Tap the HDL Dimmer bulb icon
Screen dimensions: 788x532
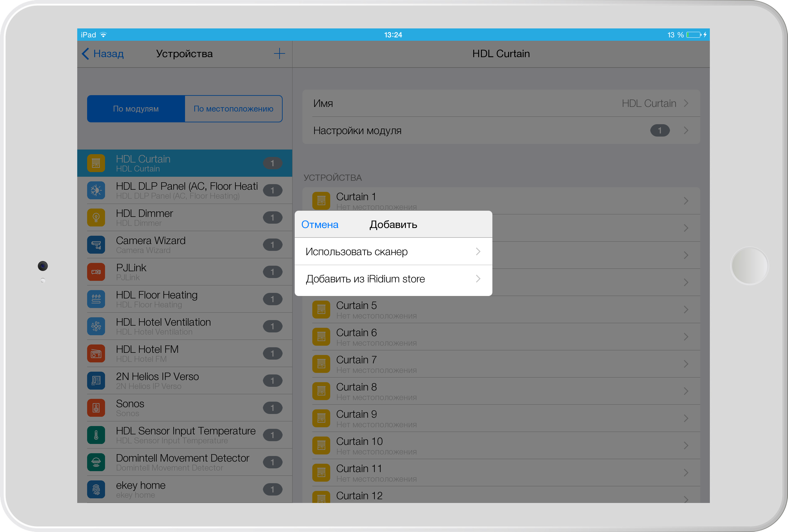coord(96,217)
